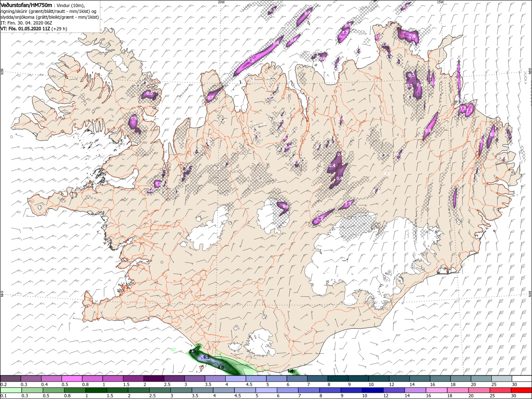
Task: Click the 6.2 rain value off the south coast
Action: click(x=207, y=357)
